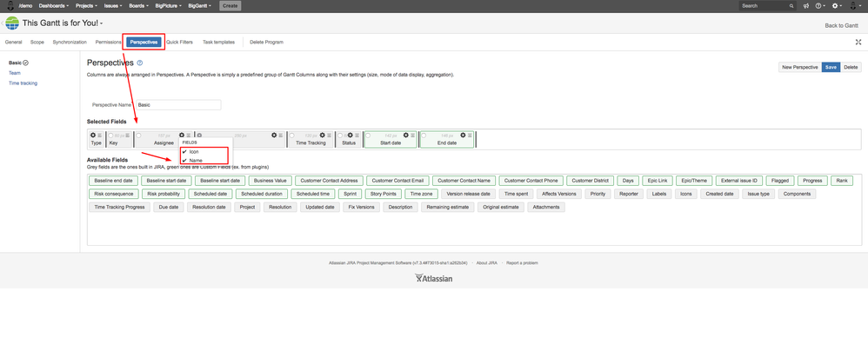Select the radio button on Start date column
Image resolution: width=868 pixels, height=338 pixels.
coord(369,135)
